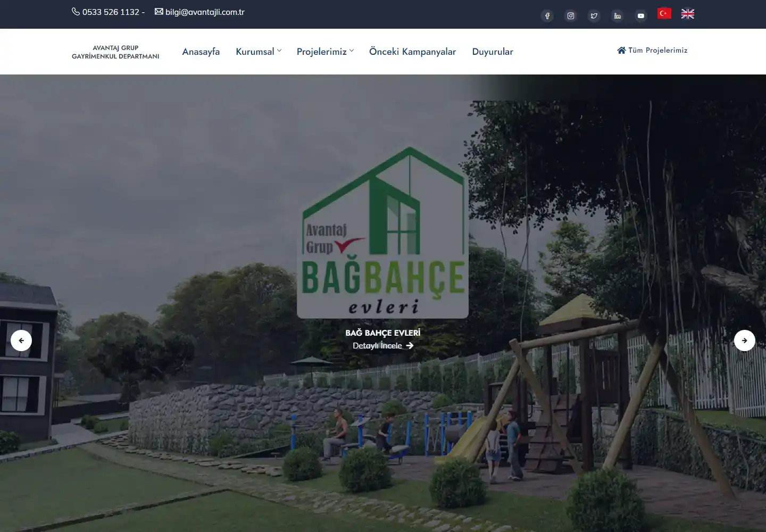Click the envelope email icon
This screenshot has height=532, width=766.
[x=159, y=12]
